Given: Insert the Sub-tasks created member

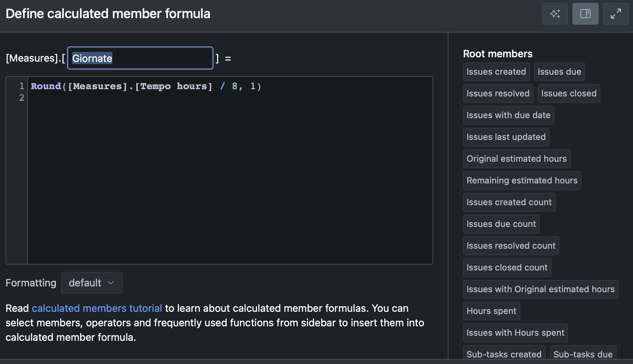Looking at the screenshot, I should (504, 354).
